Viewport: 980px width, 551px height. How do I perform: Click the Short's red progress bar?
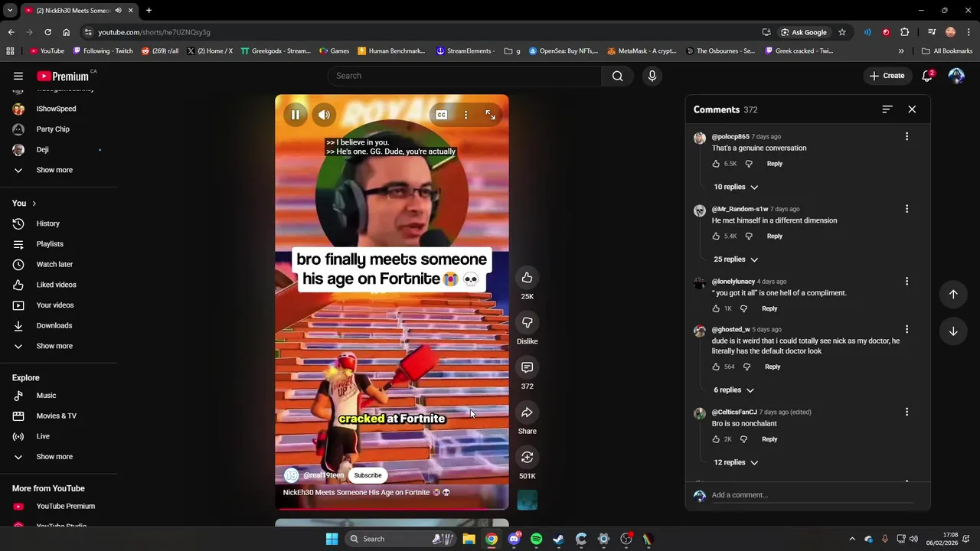[391, 507]
